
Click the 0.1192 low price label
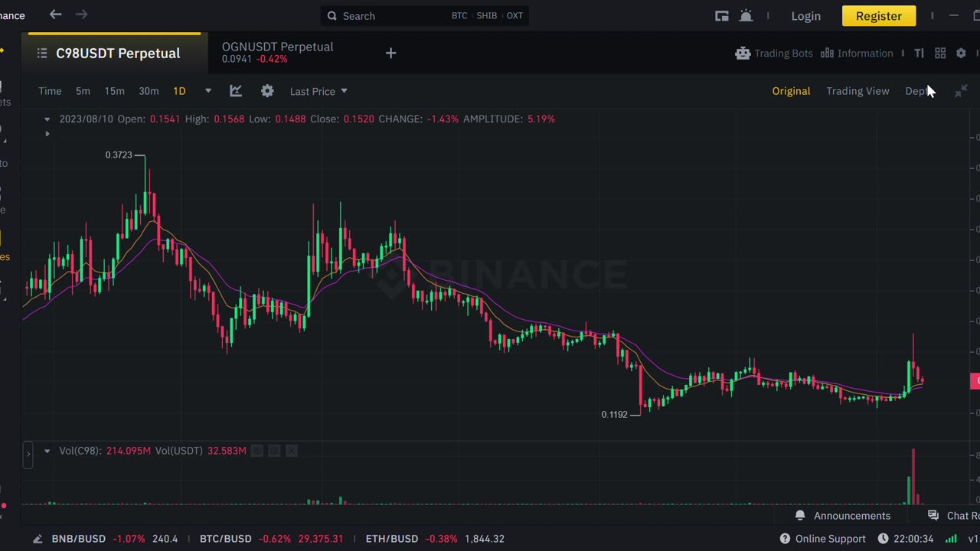[x=614, y=414]
